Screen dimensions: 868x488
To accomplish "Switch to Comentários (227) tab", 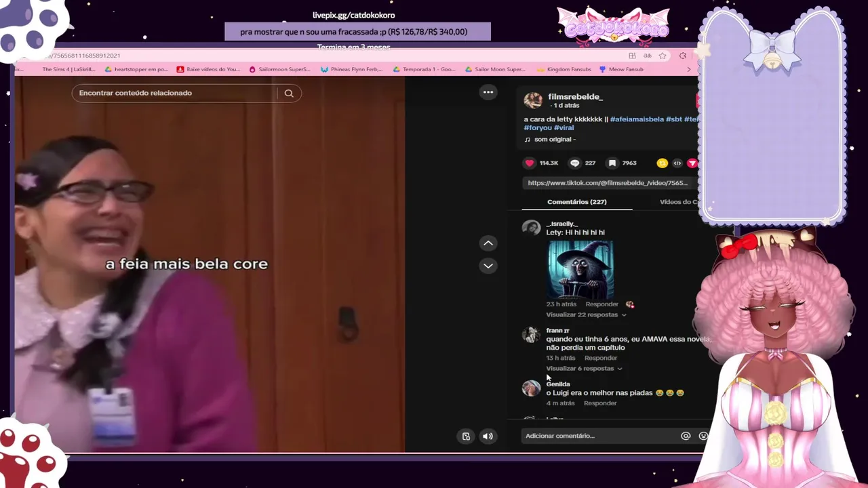I will 577,202.
